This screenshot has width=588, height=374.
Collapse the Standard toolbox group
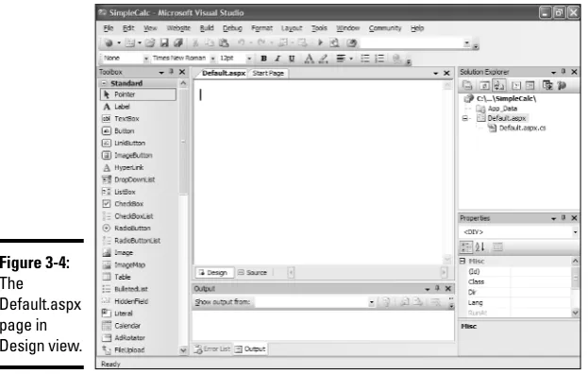104,83
